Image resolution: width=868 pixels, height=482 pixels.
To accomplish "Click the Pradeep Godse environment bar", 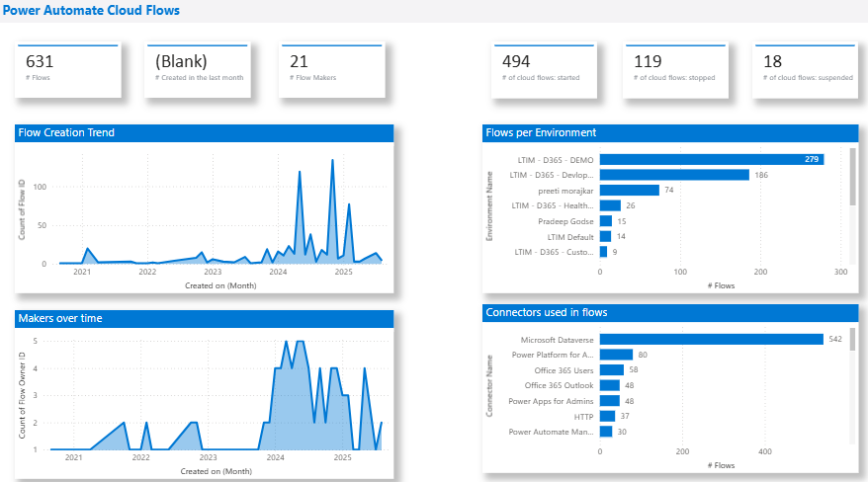I will pyautogui.click(x=605, y=221).
